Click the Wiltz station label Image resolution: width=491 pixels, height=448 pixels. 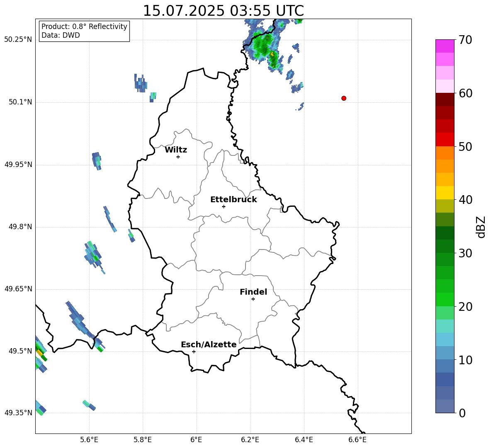point(176,150)
